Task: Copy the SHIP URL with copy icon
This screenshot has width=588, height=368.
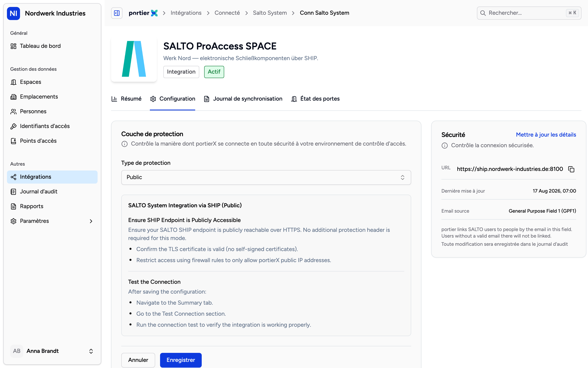Action: (571, 169)
